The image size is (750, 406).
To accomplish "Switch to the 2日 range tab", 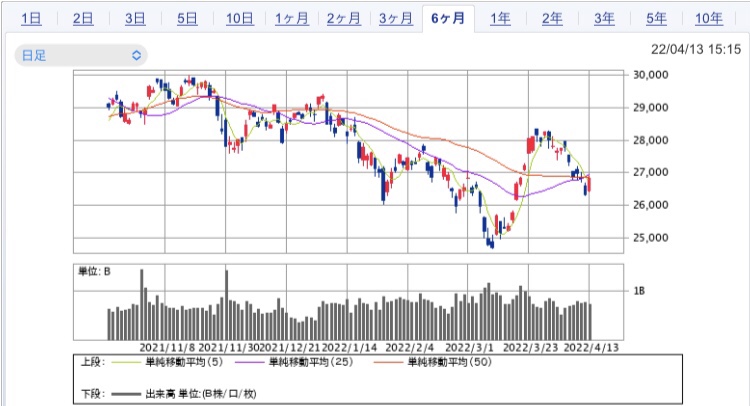I will (83, 19).
